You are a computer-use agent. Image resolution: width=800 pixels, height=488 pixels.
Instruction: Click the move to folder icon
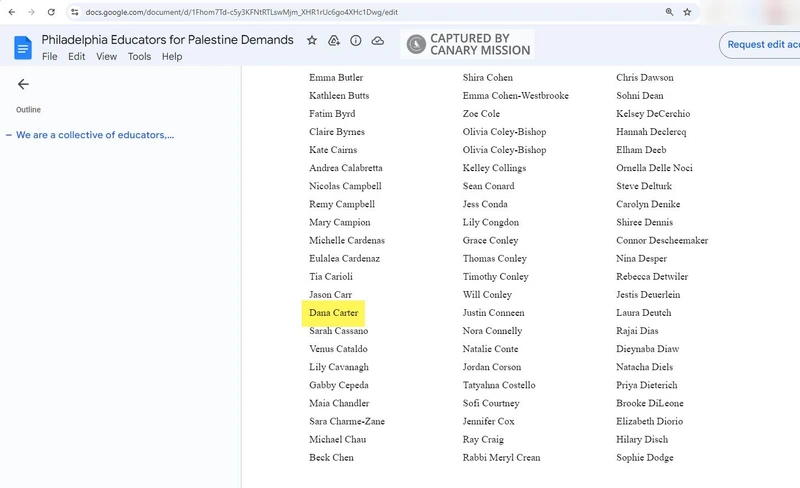[334, 41]
